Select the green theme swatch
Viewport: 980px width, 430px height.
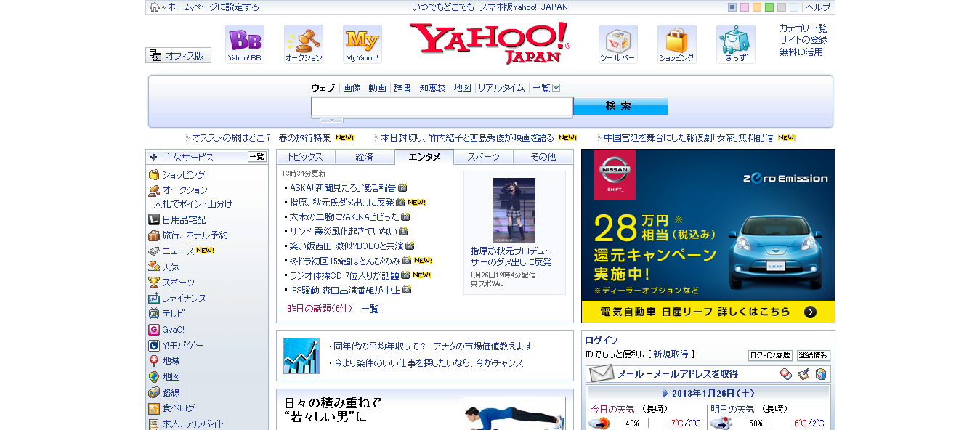pos(769,7)
